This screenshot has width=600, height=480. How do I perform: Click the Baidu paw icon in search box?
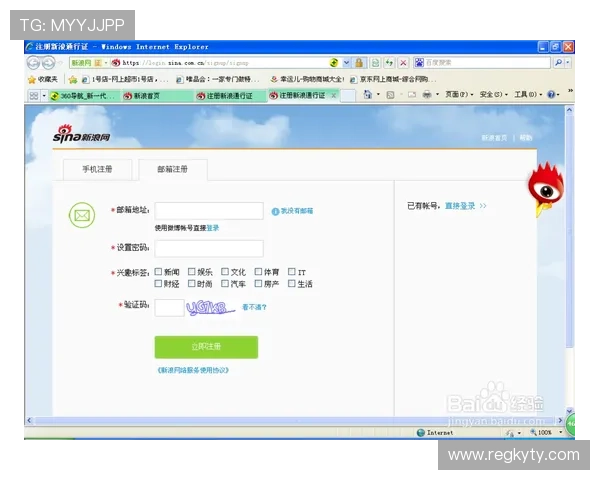click(x=419, y=62)
